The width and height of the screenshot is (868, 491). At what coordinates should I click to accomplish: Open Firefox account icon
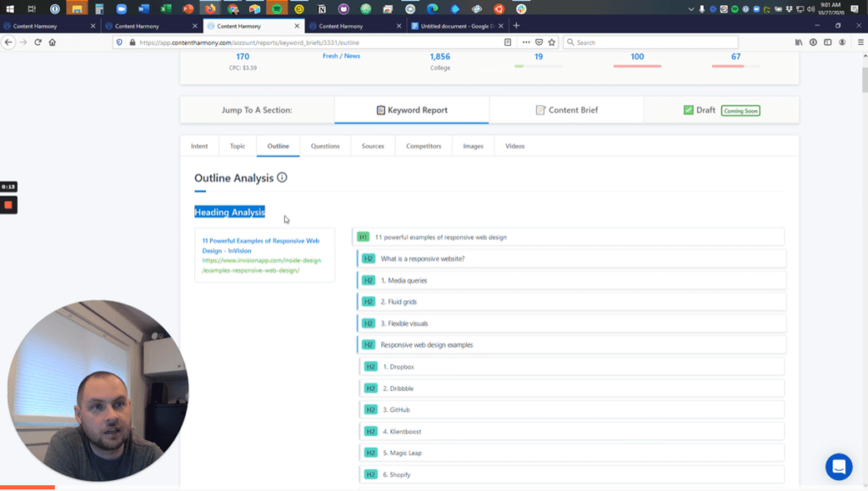pos(842,42)
